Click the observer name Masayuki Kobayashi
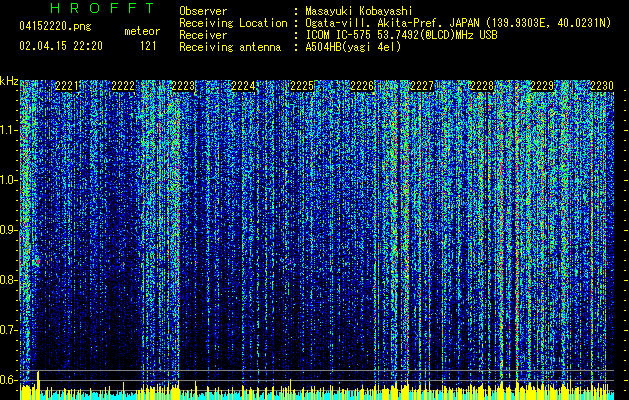 pyautogui.click(x=359, y=11)
